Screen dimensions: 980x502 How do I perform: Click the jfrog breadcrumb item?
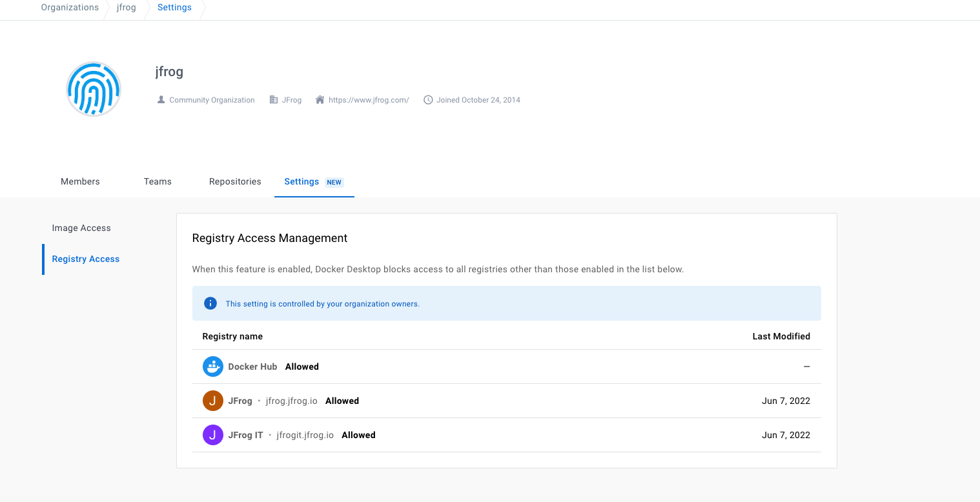click(126, 7)
